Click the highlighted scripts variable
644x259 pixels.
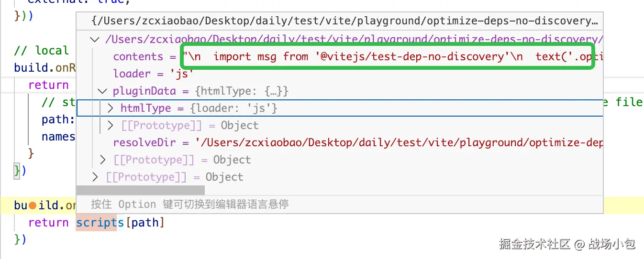(100, 223)
